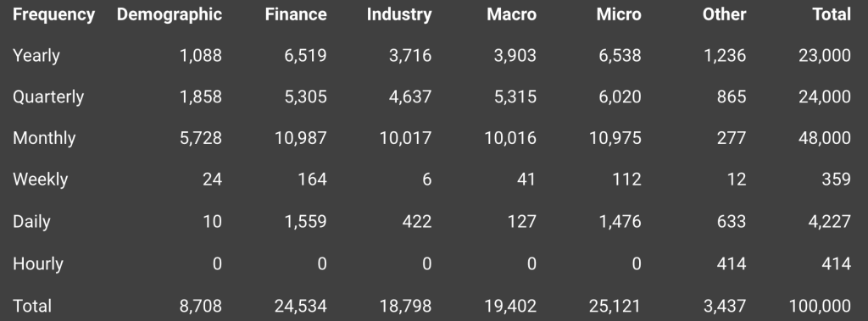The height and width of the screenshot is (321, 868).
Task: Select the Yearly total value 23,000
Action: pos(825,56)
